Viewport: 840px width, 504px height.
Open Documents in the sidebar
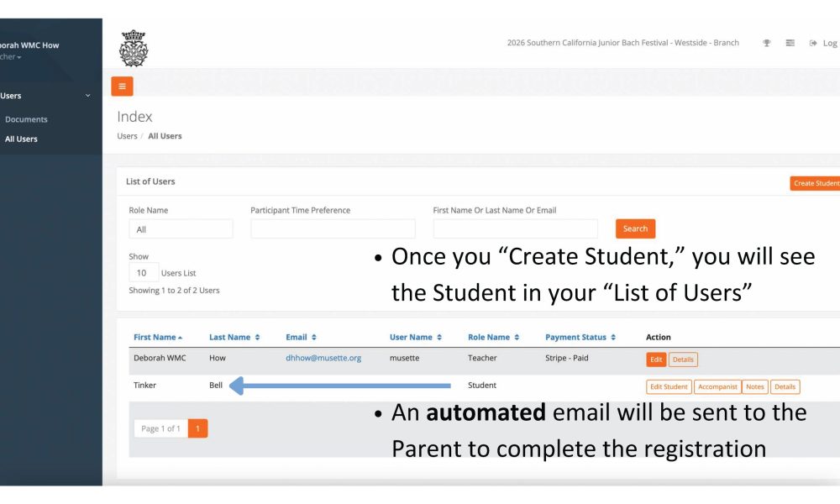click(x=26, y=119)
